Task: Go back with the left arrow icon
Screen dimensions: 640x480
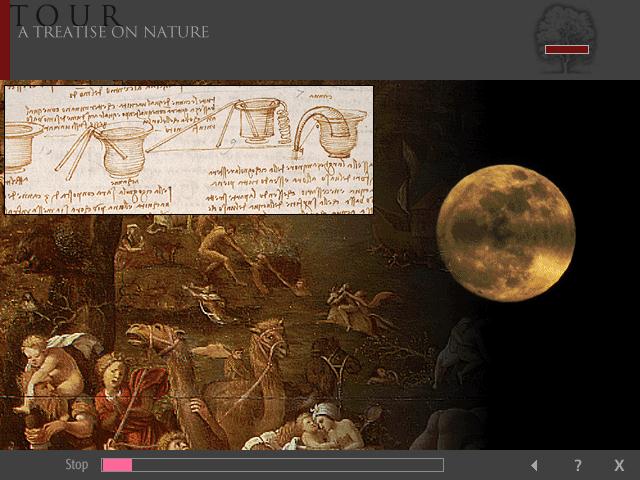Action: 534,465
